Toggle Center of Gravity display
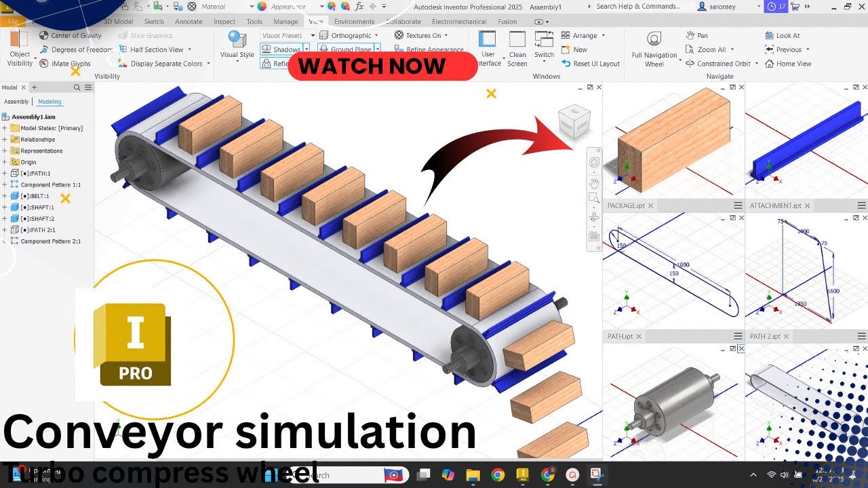This screenshot has height=488, width=868. [71, 35]
